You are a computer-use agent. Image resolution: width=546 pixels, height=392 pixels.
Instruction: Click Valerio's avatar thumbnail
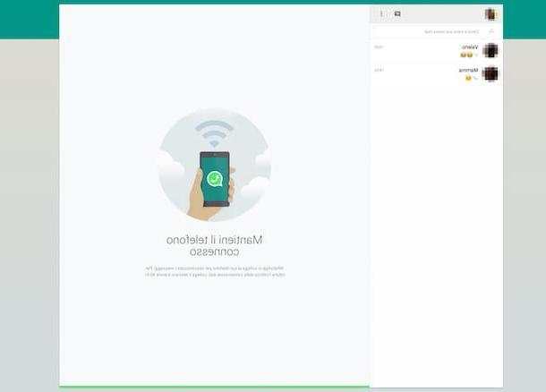(491, 51)
